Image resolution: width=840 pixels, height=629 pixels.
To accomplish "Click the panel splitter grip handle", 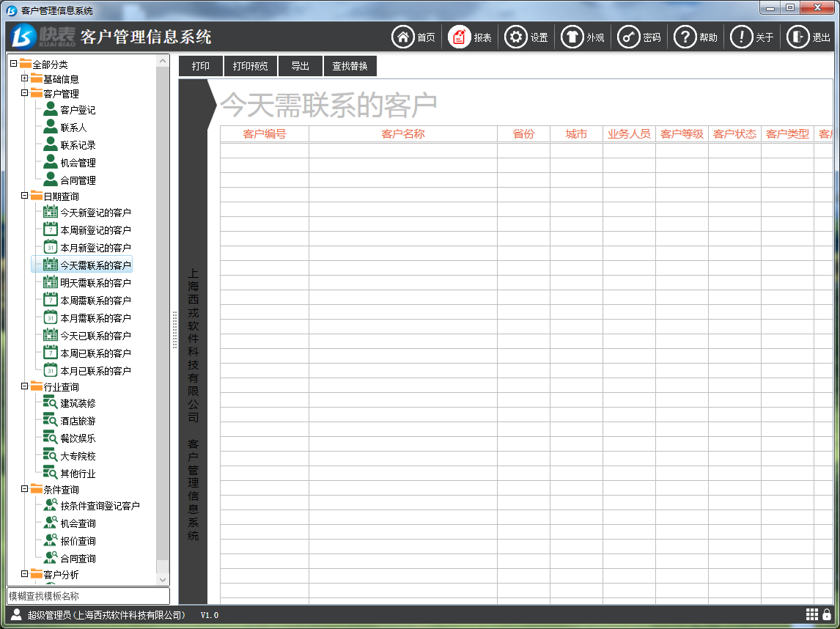I will point(174,330).
